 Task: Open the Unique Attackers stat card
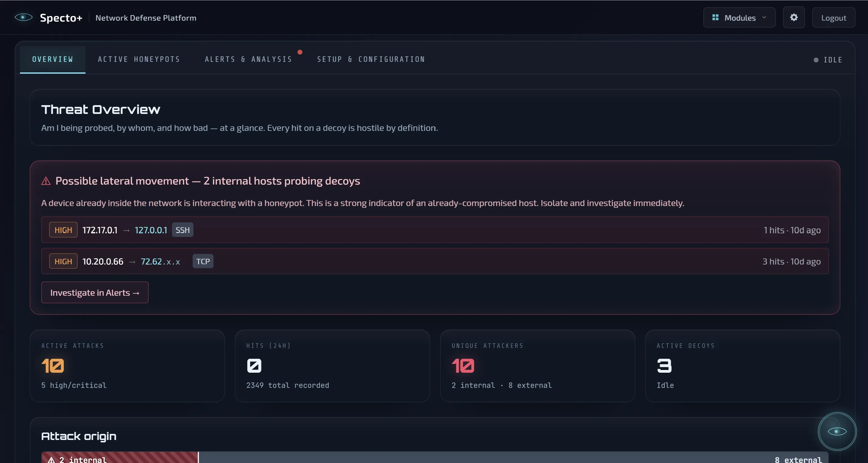tap(537, 366)
